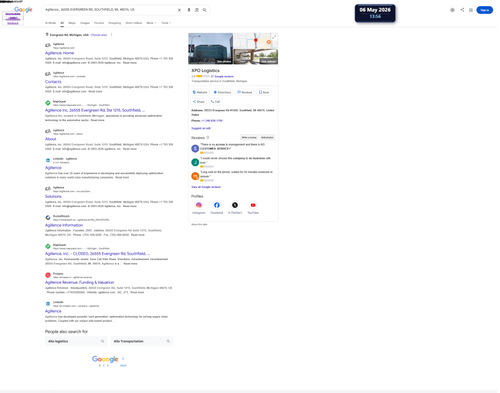Click the Share button in knowledge panel

199,102
